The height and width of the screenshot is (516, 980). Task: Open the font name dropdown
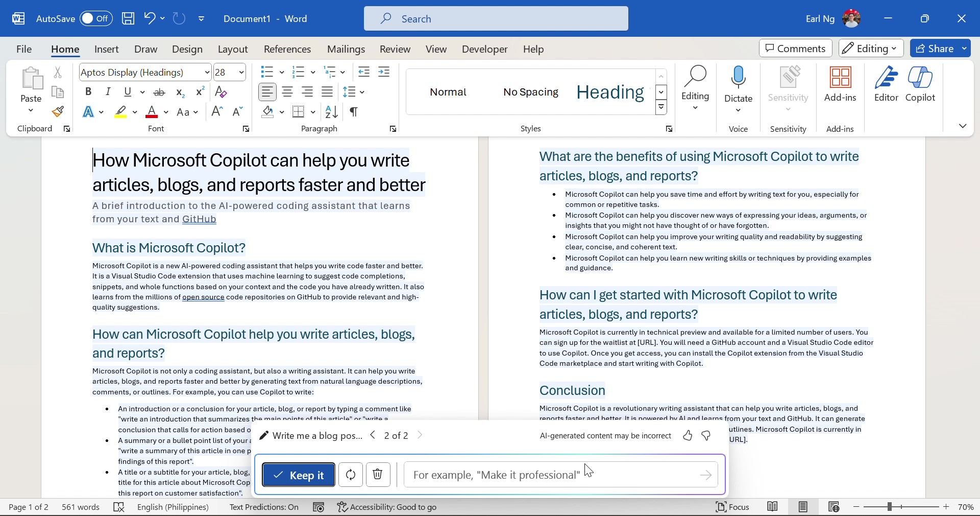point(207,73)
